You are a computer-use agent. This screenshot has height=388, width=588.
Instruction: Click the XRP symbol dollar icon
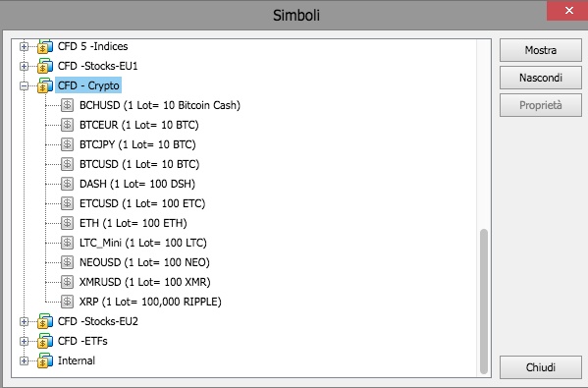click(x=67, y=302)
